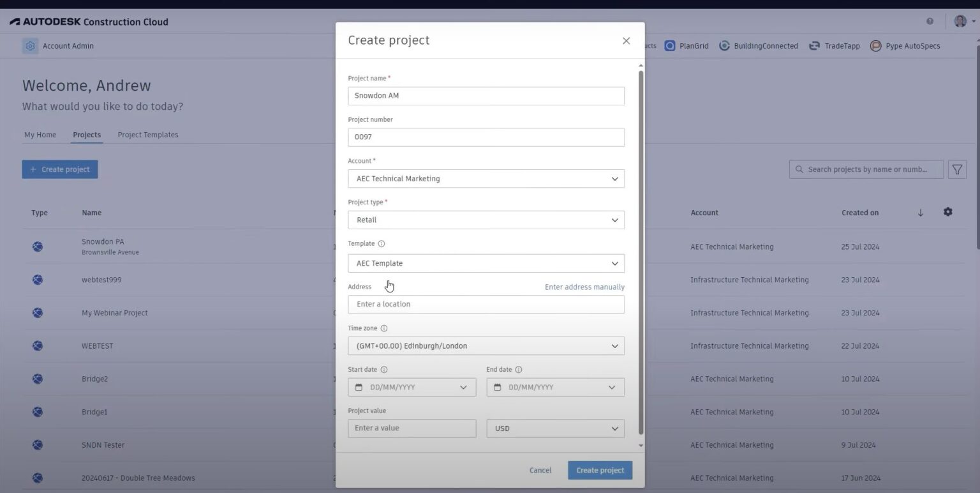Toggle the Created on sort direction arrow
The width and height of the screenshot is (980, 493).
click(921, 213)
